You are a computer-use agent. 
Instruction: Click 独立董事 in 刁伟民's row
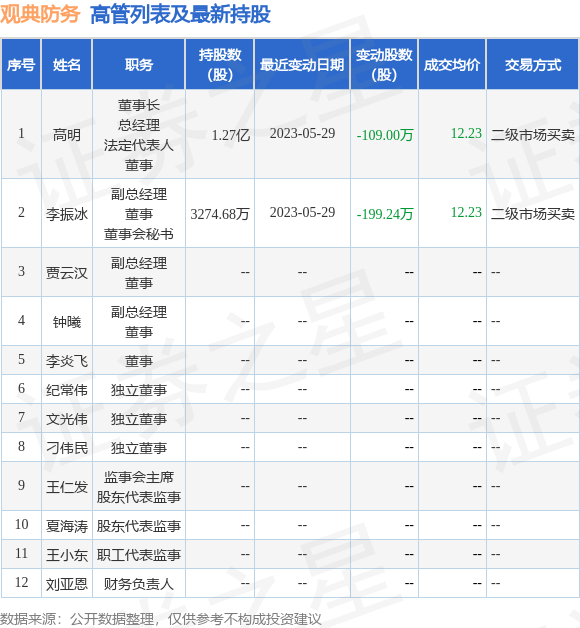(139, 448)
